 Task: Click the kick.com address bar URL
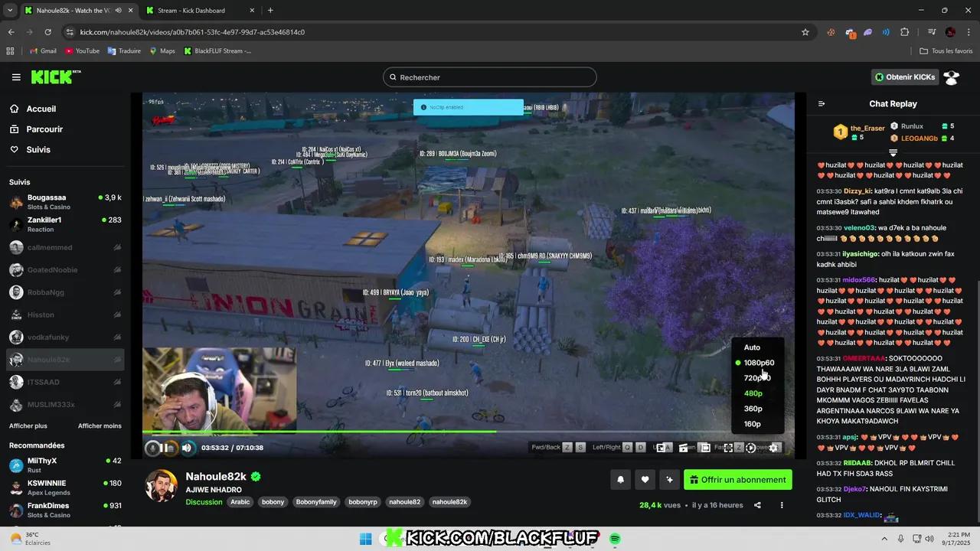192,32
